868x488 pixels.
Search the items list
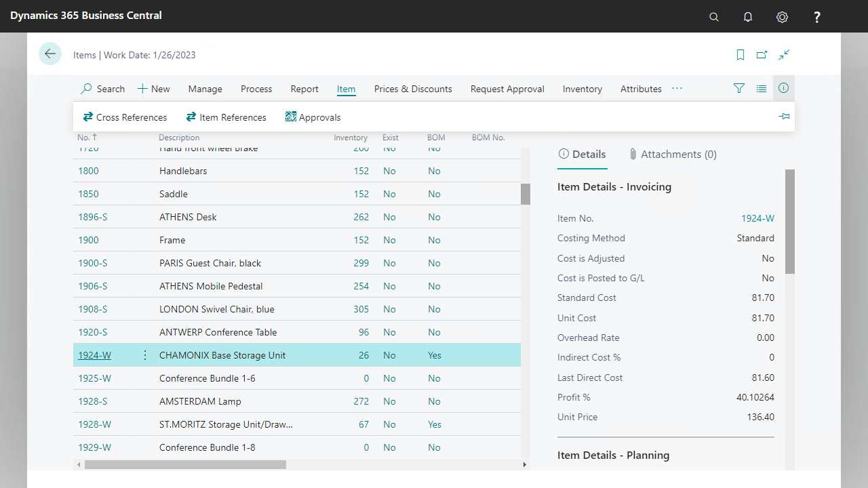(103, 89)
